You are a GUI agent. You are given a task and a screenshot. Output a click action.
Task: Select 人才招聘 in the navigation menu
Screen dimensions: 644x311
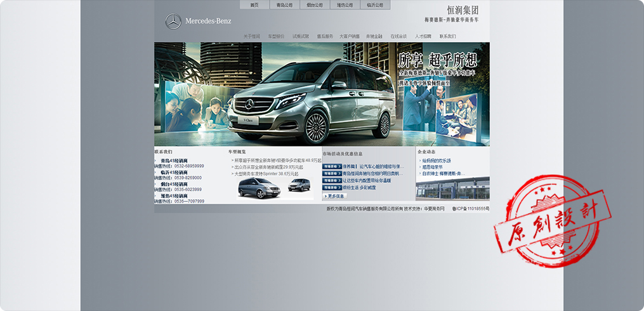tap(423, 36)
